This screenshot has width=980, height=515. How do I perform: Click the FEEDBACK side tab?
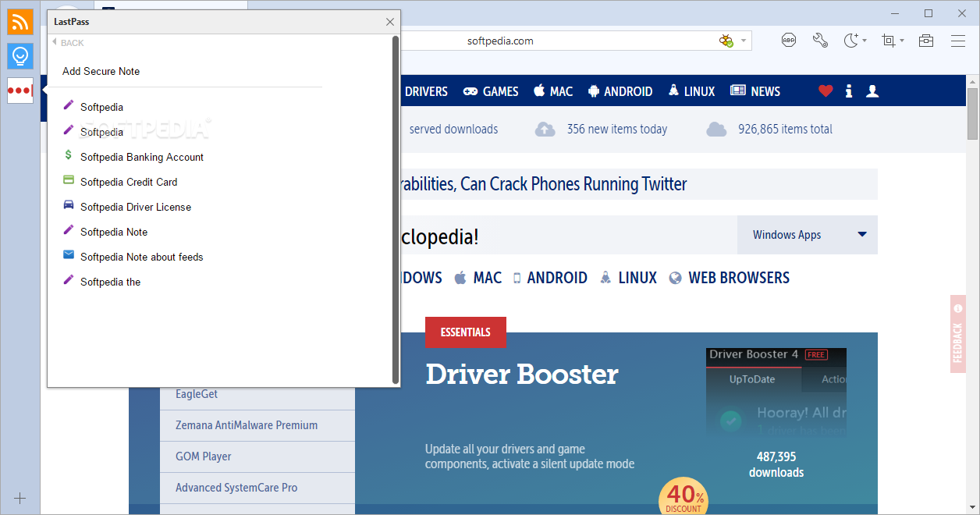pos(958,334)
